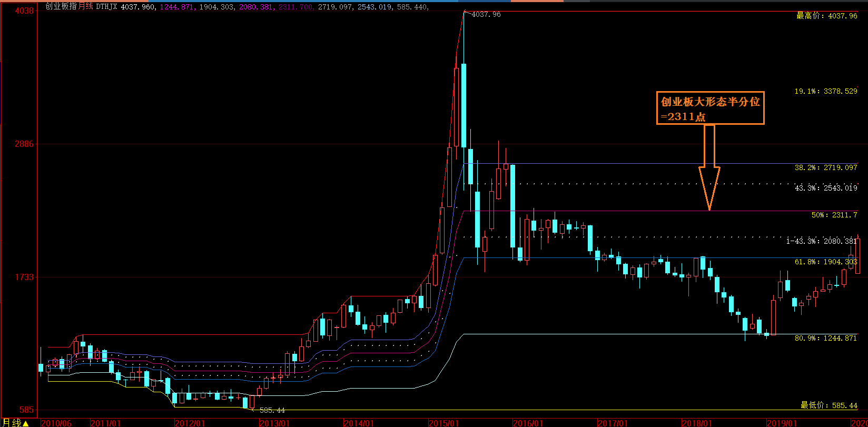The image size is (868, 427).
Task: Click the 585.44 low price marker
Action: (272, 410)
